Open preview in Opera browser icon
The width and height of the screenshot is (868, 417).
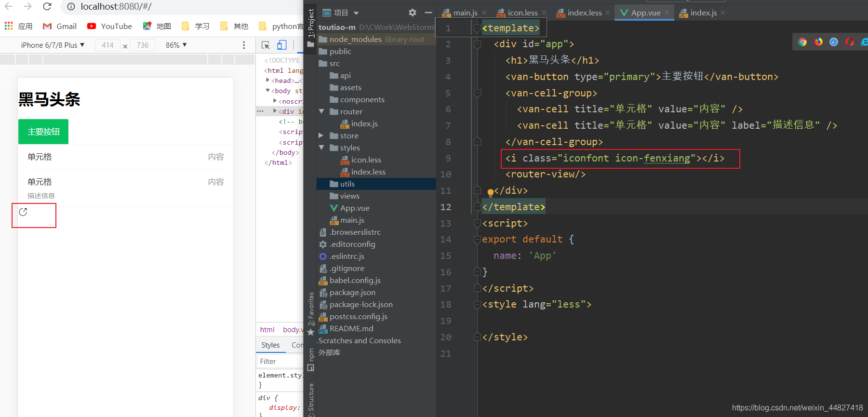coord(850,42)
